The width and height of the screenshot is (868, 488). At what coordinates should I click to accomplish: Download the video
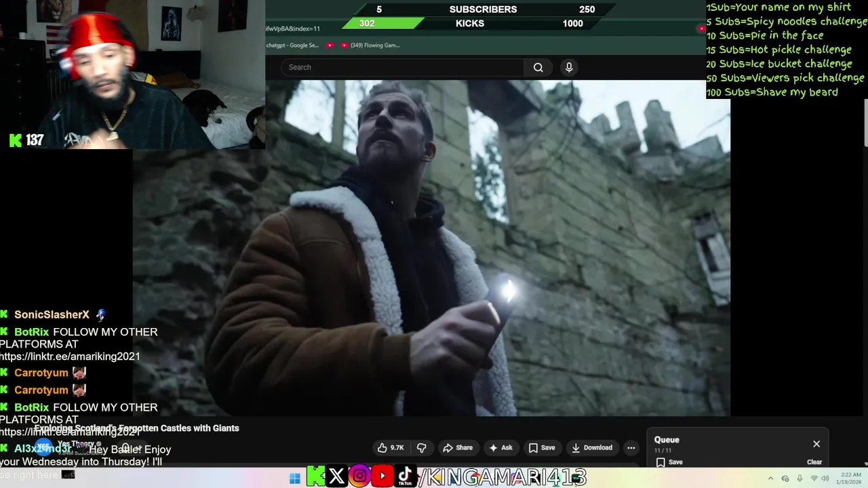[592, 447]
